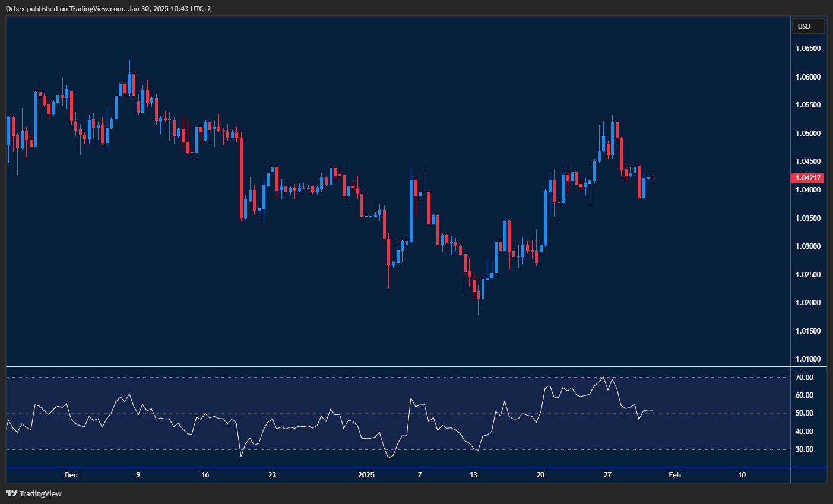
Task: Click the TradingView logo icon
Action: coord(11,493)
